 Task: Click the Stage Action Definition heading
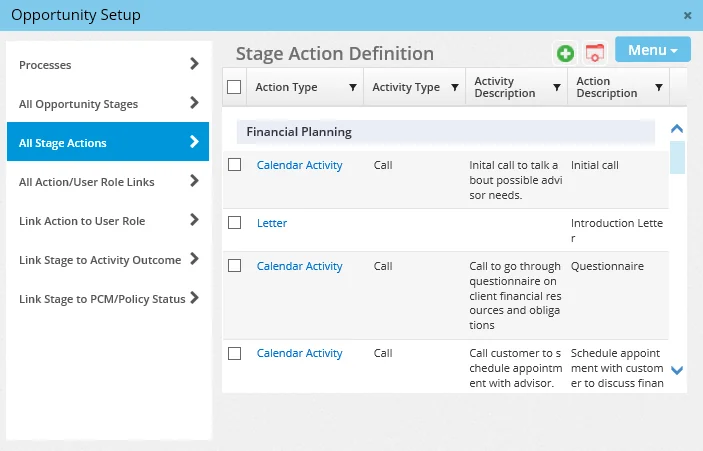[334, 53]
